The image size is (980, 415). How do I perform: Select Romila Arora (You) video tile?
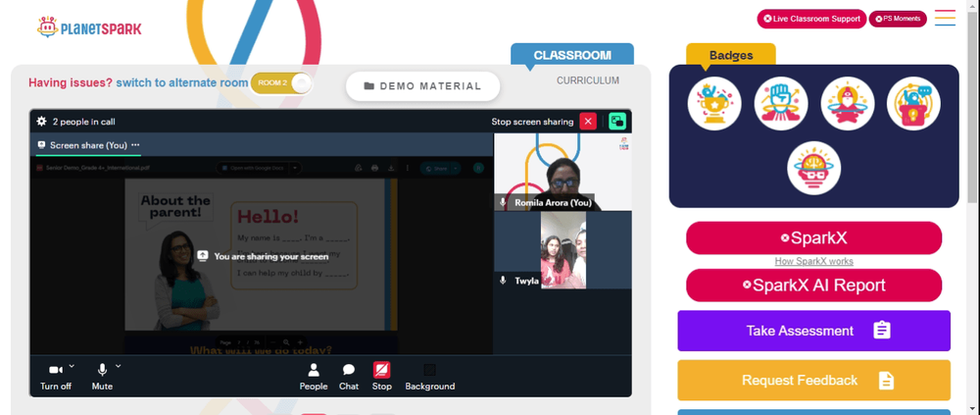[563, 172]
